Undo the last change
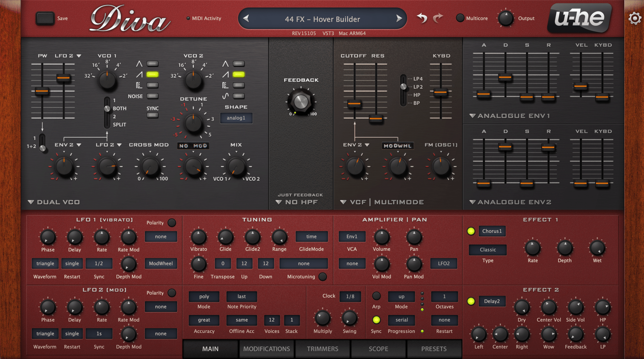The width and height of the screenshot is (644, 359). [x=422, y=18]
